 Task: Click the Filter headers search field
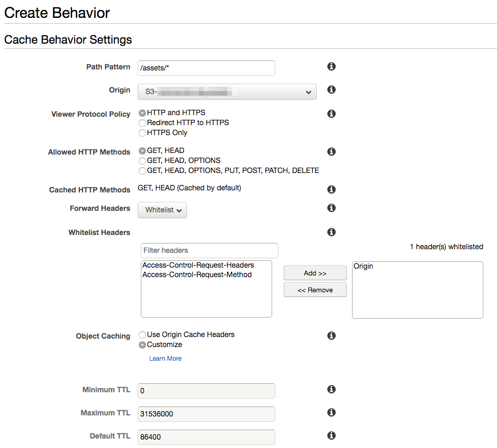(x=209, y=250)
